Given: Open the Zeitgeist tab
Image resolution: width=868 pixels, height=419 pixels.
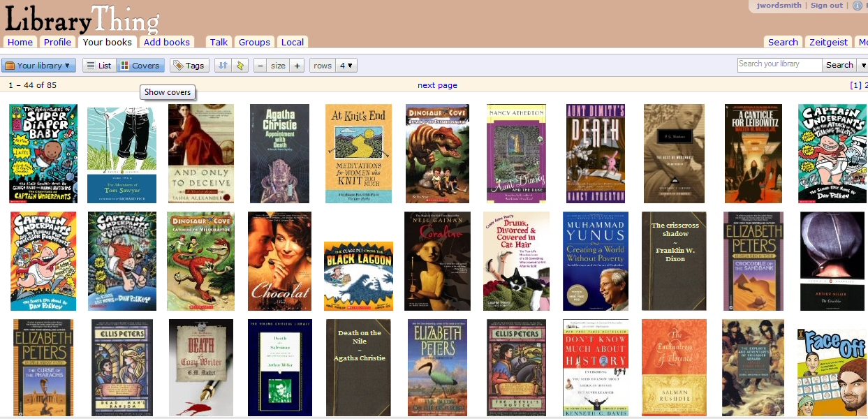Looking at the screenshot, I should [x=828, y=42].
